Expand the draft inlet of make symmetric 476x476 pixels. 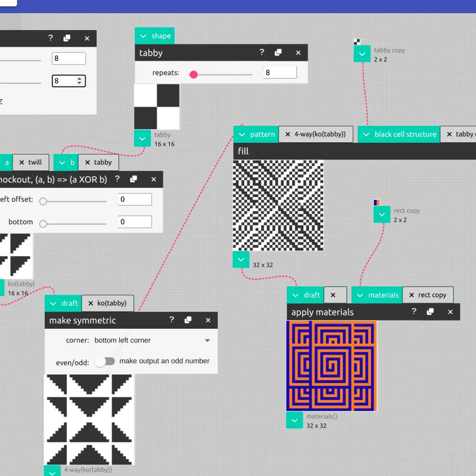pyautogui.click(x=63, y=303)
